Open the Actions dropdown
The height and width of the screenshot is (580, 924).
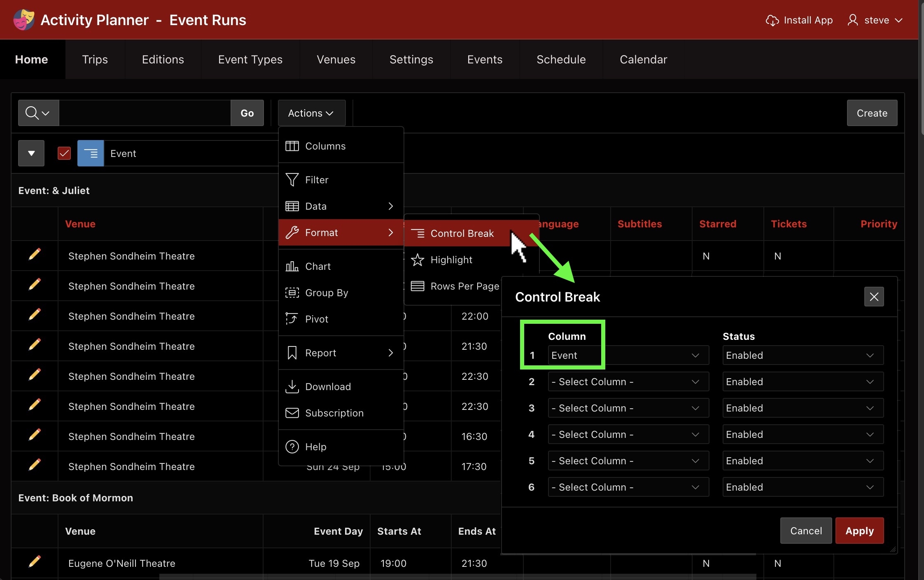tap(311, 113)
